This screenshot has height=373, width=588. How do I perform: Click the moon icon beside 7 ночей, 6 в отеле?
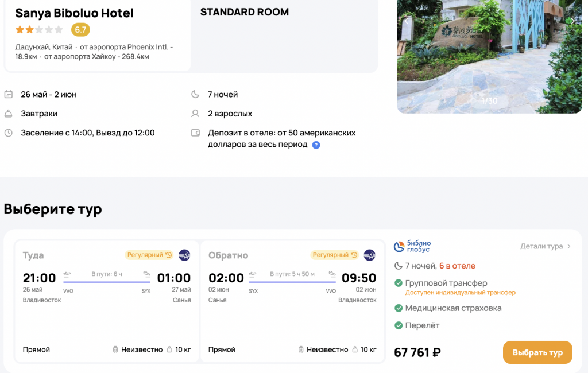pos(399,266)
